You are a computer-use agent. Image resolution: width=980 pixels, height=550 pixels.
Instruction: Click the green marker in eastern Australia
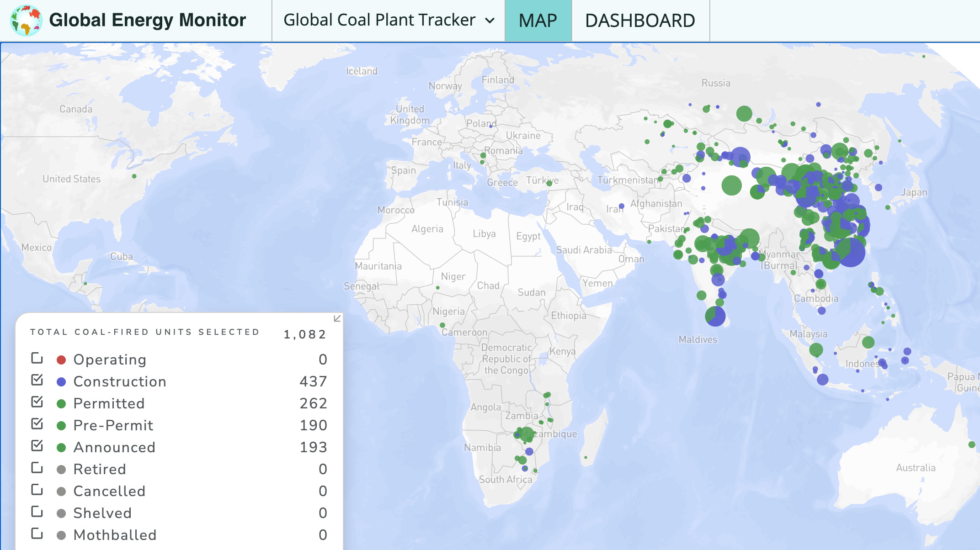coord(972,444)
